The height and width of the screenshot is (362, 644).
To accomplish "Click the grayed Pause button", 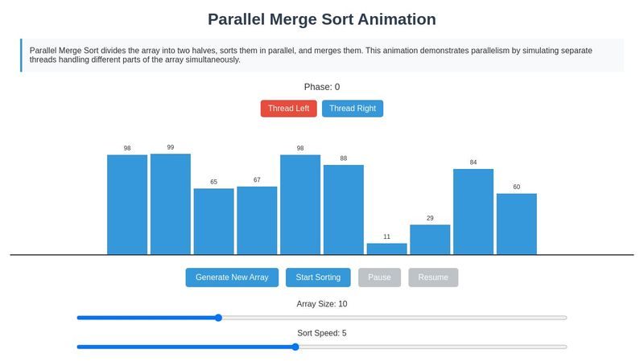I will coord(379,278).
